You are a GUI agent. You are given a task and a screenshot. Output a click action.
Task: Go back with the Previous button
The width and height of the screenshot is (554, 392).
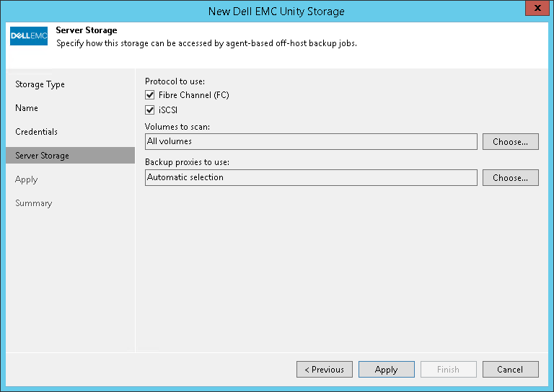[x=325, y=370]
